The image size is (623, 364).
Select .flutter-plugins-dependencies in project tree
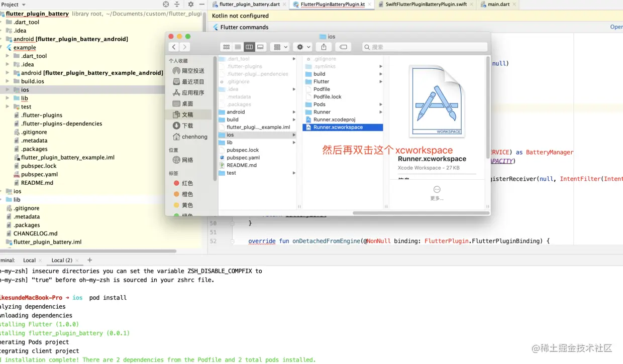(61, 124)
